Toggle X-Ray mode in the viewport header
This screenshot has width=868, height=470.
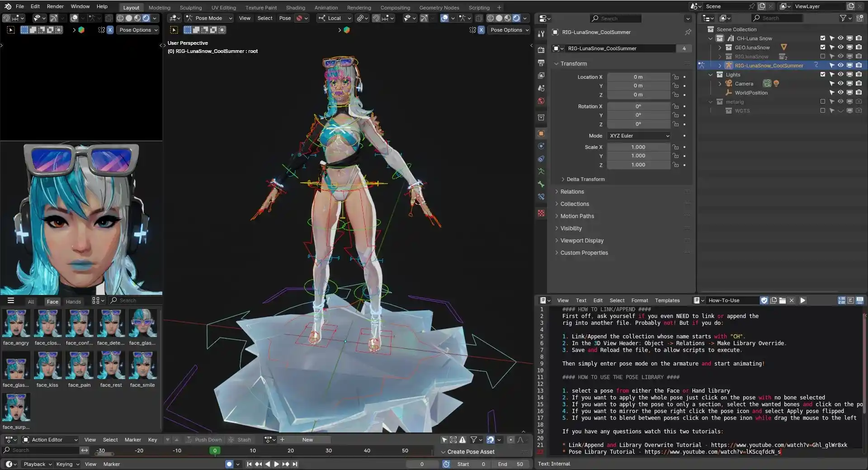479,18
